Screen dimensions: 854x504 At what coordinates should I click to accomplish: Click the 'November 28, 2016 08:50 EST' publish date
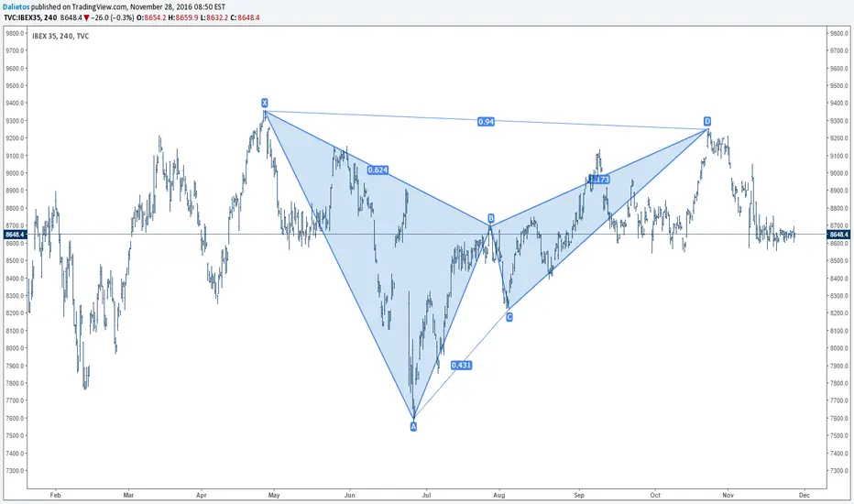178,7
